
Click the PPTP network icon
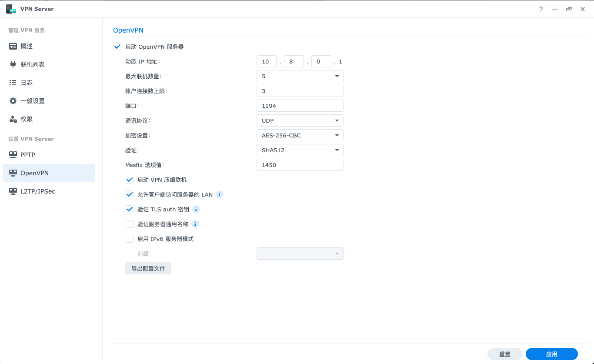tap(13, 155)
